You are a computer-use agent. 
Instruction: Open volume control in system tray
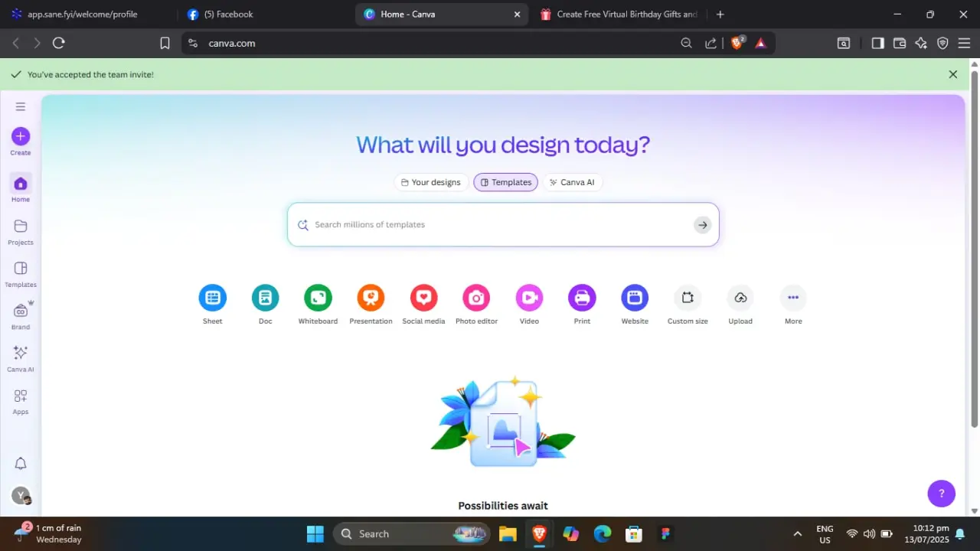click(869, 533)
